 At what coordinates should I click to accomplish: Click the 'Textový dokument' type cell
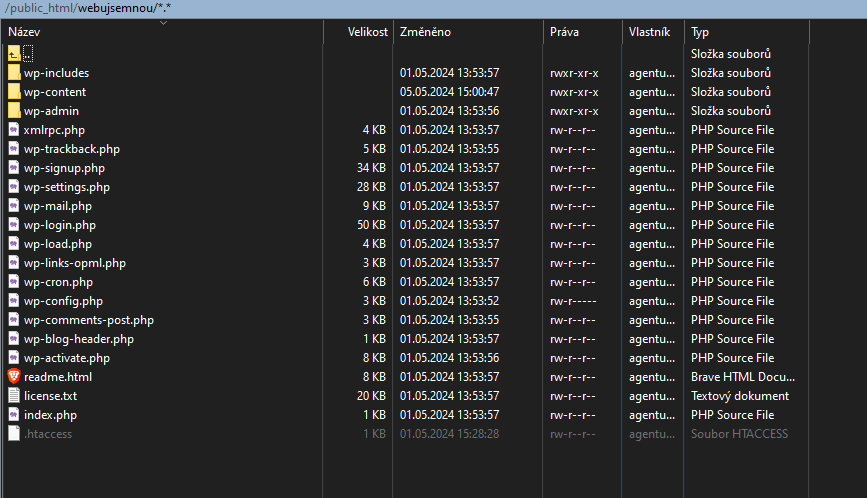click(x=740, y=396)
